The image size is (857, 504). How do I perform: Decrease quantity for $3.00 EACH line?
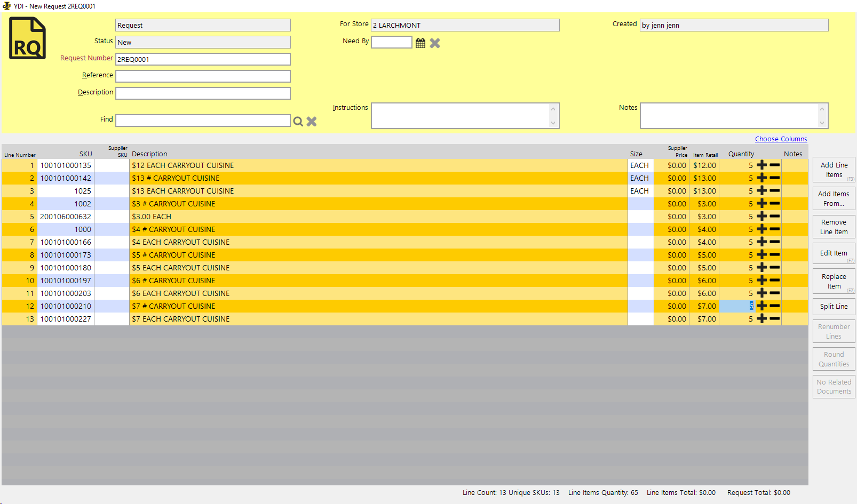[775, 217]
